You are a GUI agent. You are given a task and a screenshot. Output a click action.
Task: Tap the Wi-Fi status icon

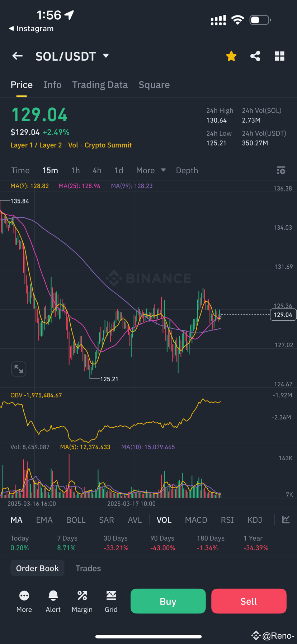click(x=237, y=20)
